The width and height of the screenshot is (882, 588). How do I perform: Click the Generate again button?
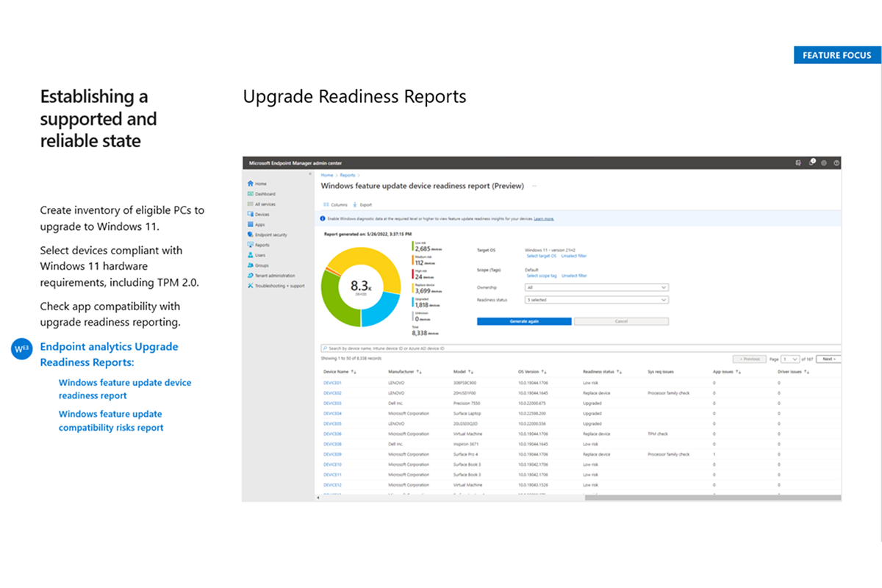[524, 321]
